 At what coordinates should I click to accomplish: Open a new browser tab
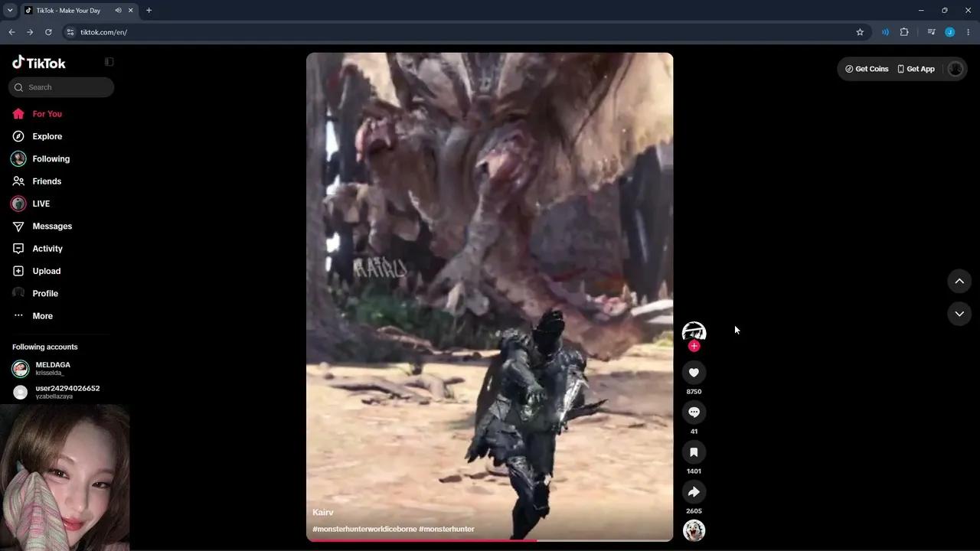(149, 11)
